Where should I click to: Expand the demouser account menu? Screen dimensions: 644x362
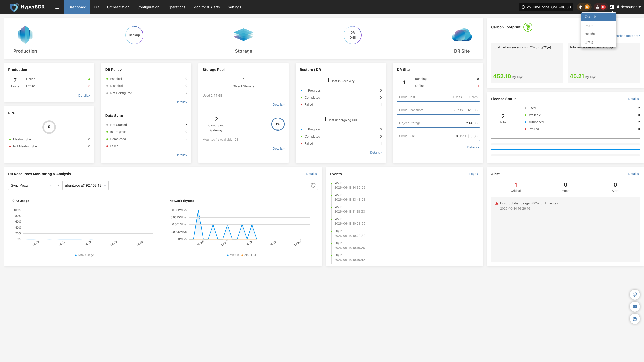[x=629, y=7]
